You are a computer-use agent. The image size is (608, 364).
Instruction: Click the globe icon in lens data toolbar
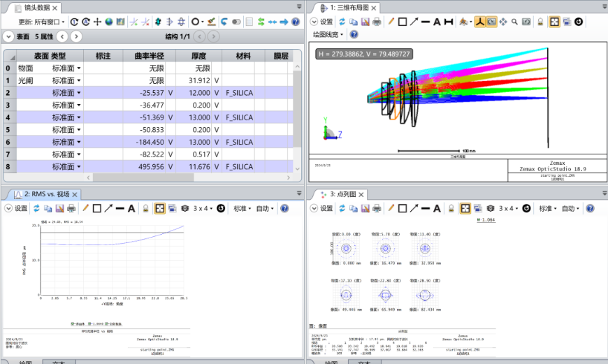tap(109, 22)
